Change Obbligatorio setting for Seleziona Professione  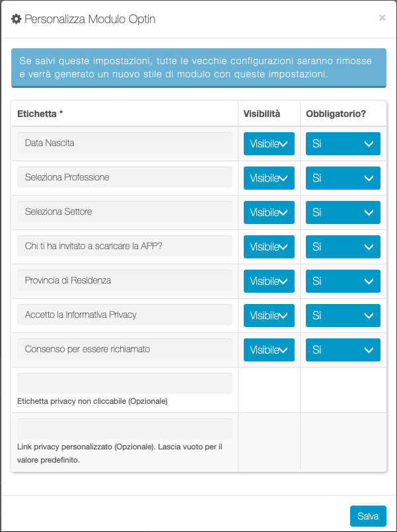tap(343, 178)
